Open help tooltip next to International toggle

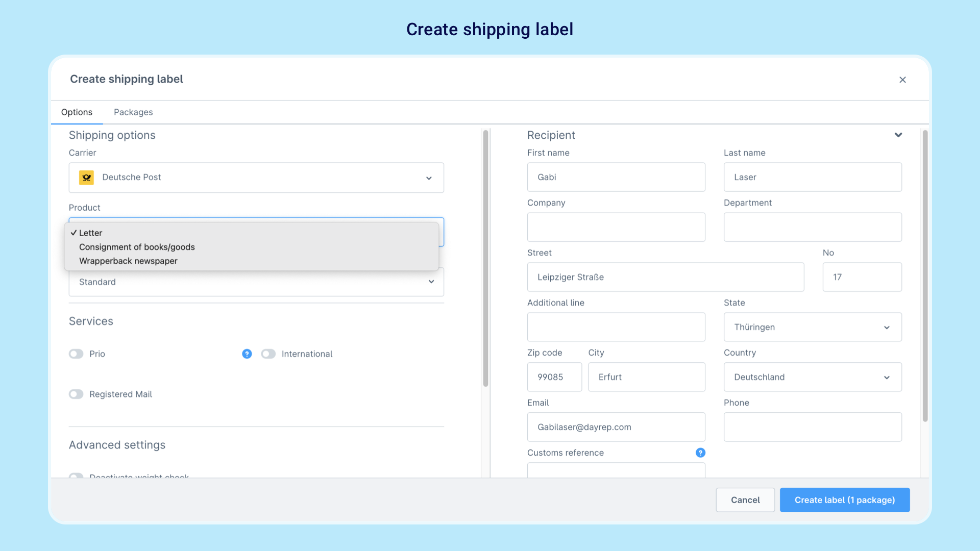coord(247,354)
